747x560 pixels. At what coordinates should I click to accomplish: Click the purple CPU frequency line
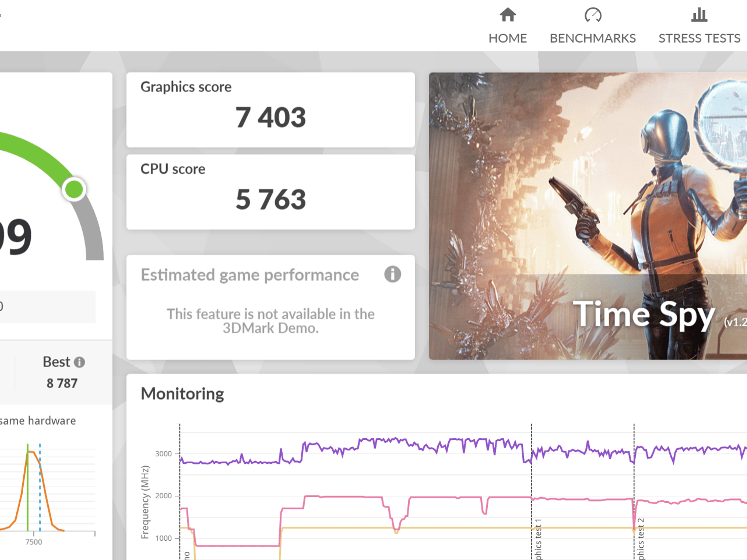(x=401, y=442)
